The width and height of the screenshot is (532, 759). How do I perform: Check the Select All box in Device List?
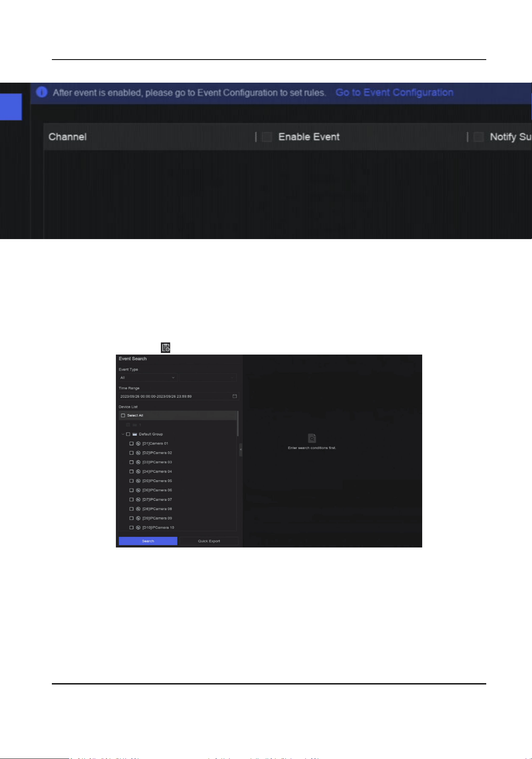[x=123, y=415]
